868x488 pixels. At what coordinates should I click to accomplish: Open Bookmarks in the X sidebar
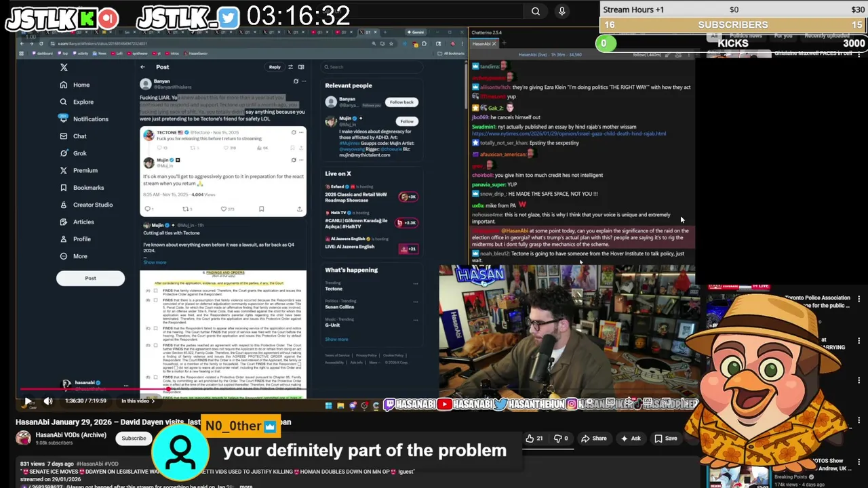coord(81,187)
